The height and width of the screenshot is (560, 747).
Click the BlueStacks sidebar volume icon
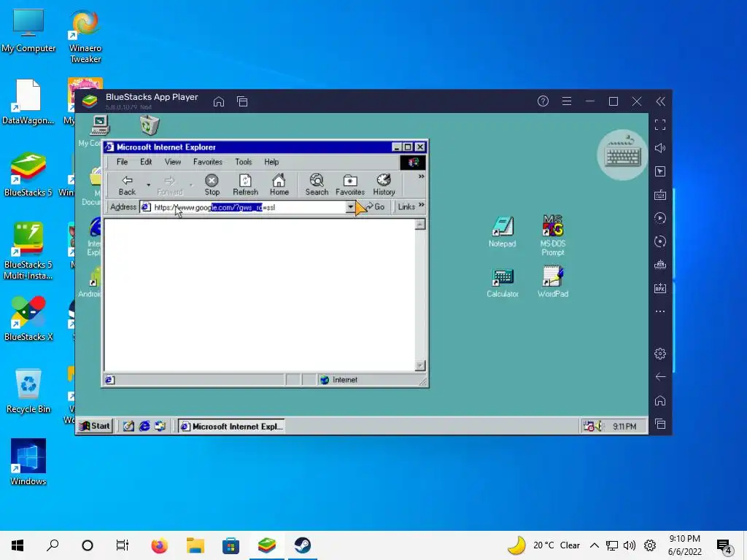point(659,148)
